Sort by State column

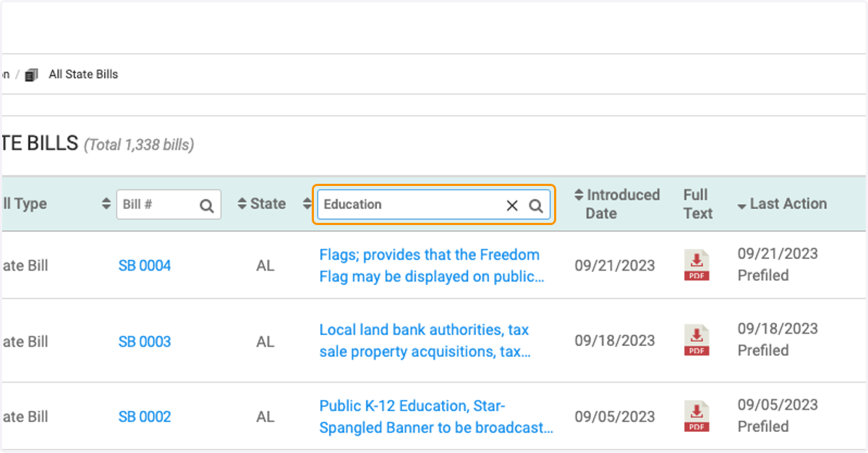[261, 204]
